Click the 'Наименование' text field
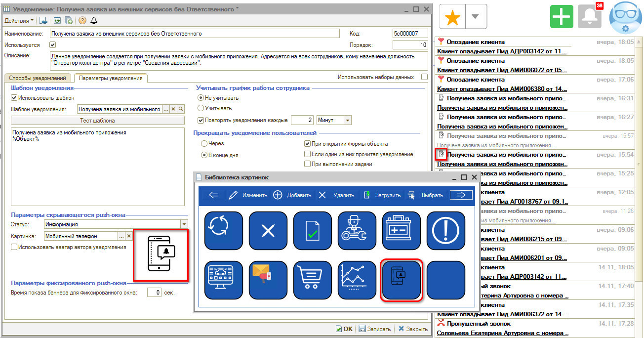This screenshot has width=644, height=338. 195,34
